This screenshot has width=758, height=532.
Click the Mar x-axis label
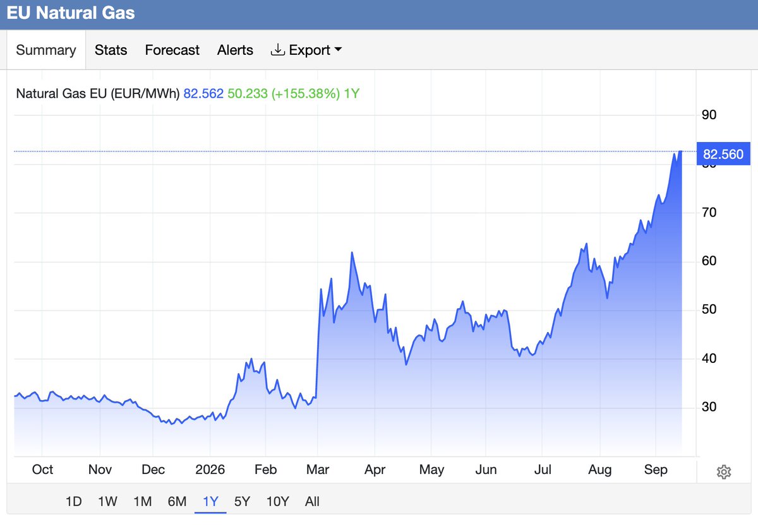pyautogui.click(x=318, y=470)
